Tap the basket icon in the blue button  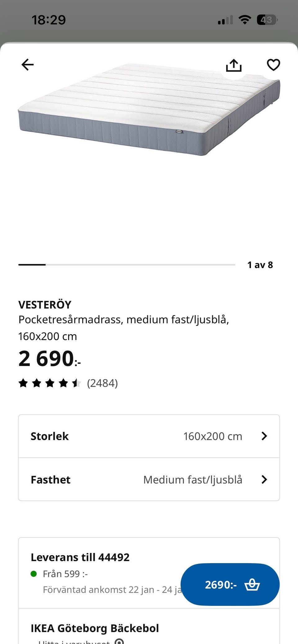pyautogui.click(x=252, y=585)
